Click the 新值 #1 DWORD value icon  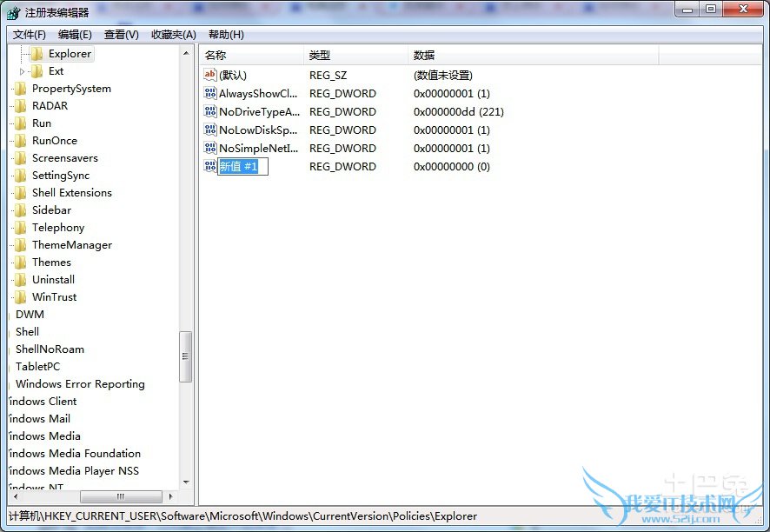(x=210, y=166)
